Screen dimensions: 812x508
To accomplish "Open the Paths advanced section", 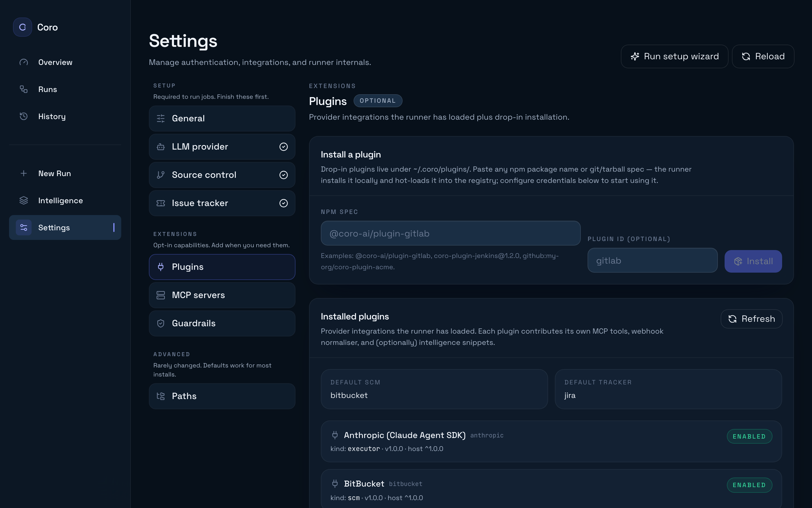I will [222, 396].
